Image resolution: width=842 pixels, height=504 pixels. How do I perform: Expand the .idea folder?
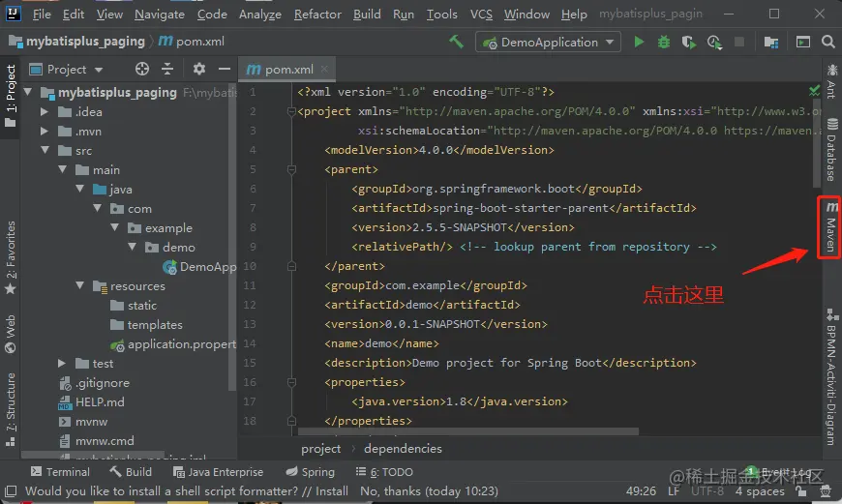coord(45,111)
